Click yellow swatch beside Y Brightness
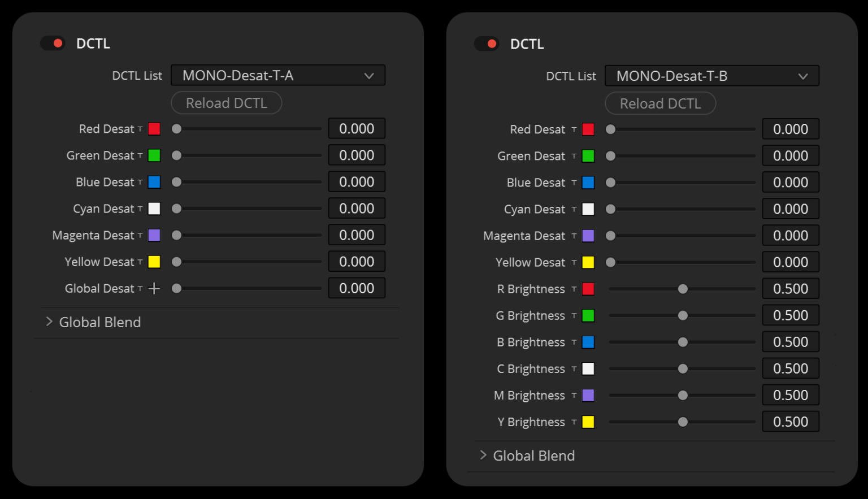Image resolution: width=868 pixels, height=499 pixels. pyautogui.click(x=588, y=422)
